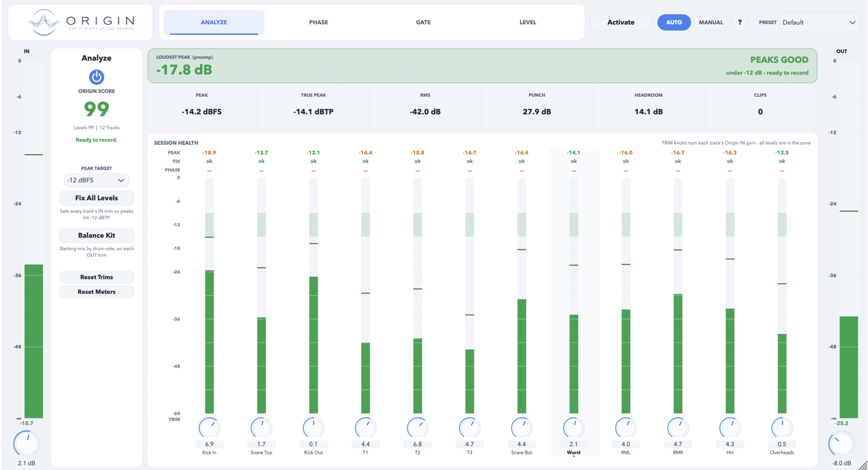Switch to the PHASE tab
This screenshot has height=470, width=868.
pos(318,23)
